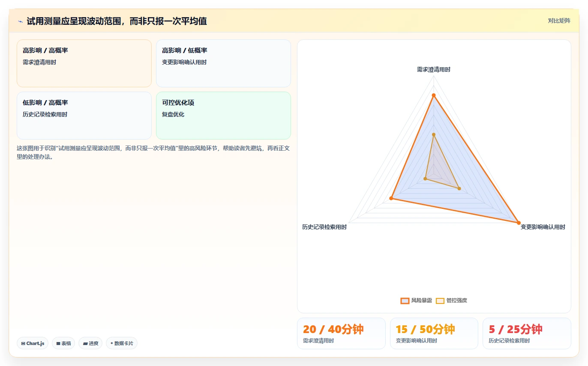The height and width of the screenshot is (366, 588).
Task: Click the 风险暴露 point on 历史记录检索用时 axis
Action: [391, 198]
